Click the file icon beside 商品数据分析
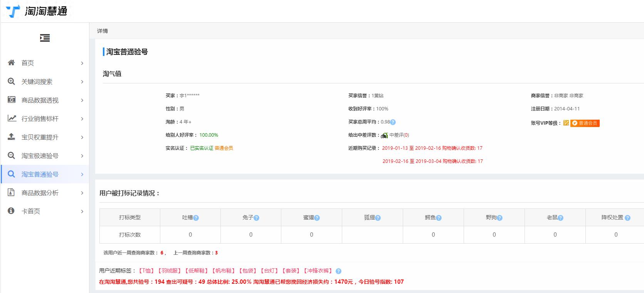The height and width of the screenshot is (293, 644). coord(12,192)
